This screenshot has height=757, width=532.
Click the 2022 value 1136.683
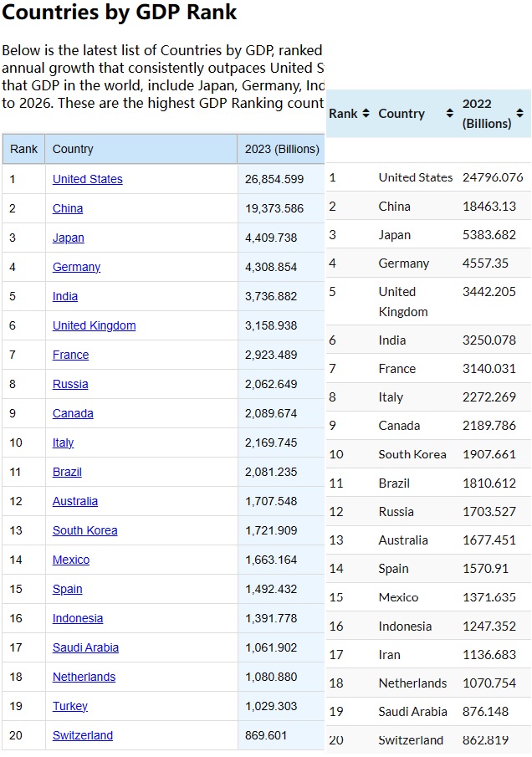coord(489,655)
